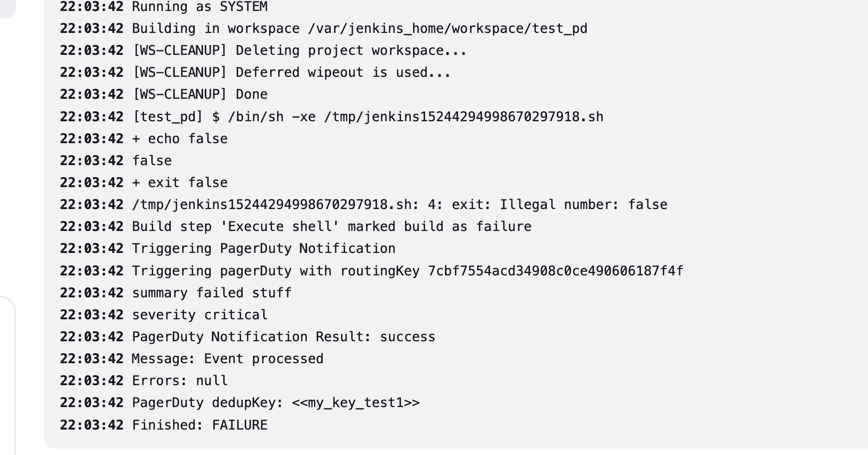Click the 'PagerDuty Notification Result: success' line

(284, 337)
